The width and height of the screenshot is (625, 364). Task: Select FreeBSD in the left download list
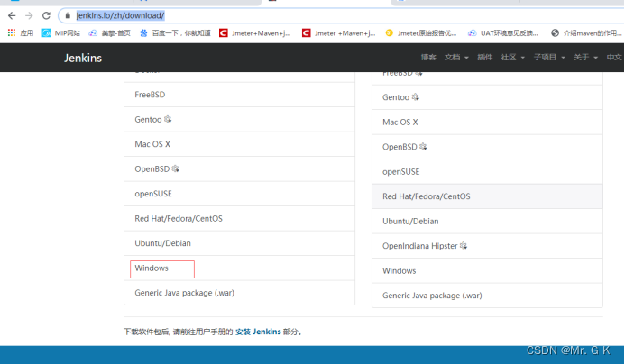coord(239,95)
